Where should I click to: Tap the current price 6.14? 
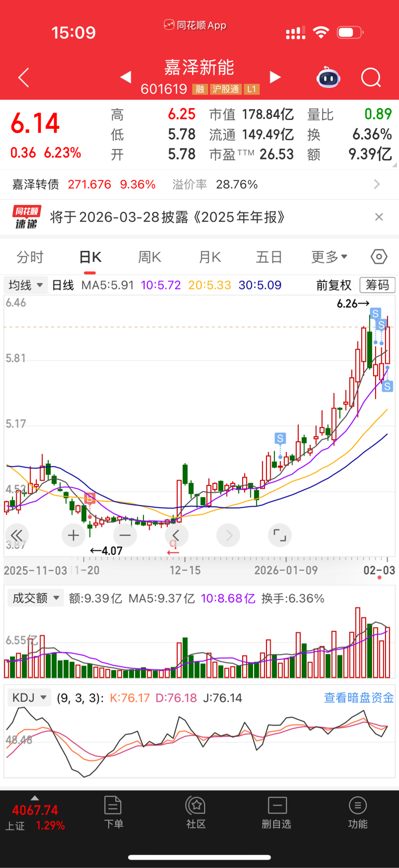pyautogui.click(x=35, y=124)
